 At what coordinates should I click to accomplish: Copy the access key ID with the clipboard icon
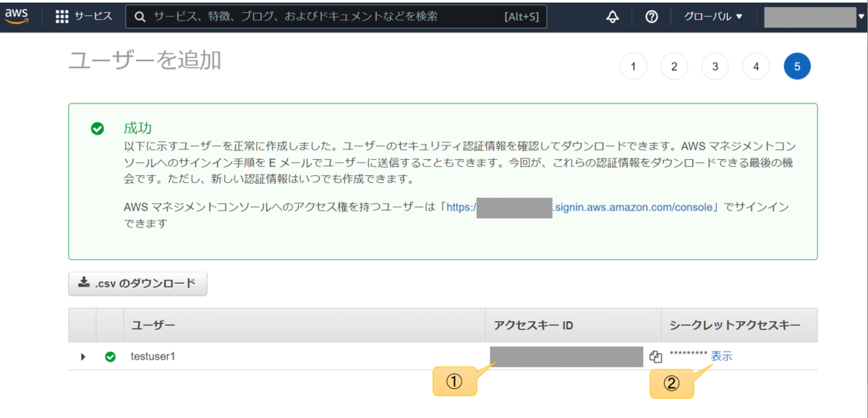[x=655, y=356]
